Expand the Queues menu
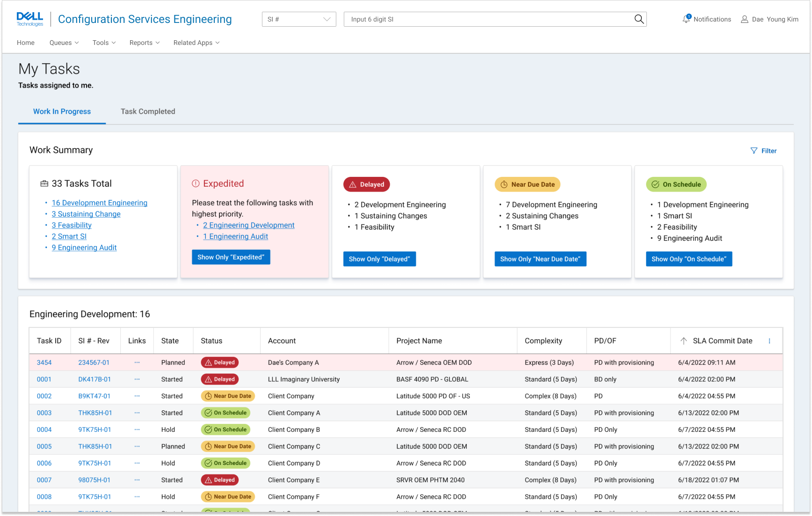The image size is (812, 516). click(x=64, y=43)
